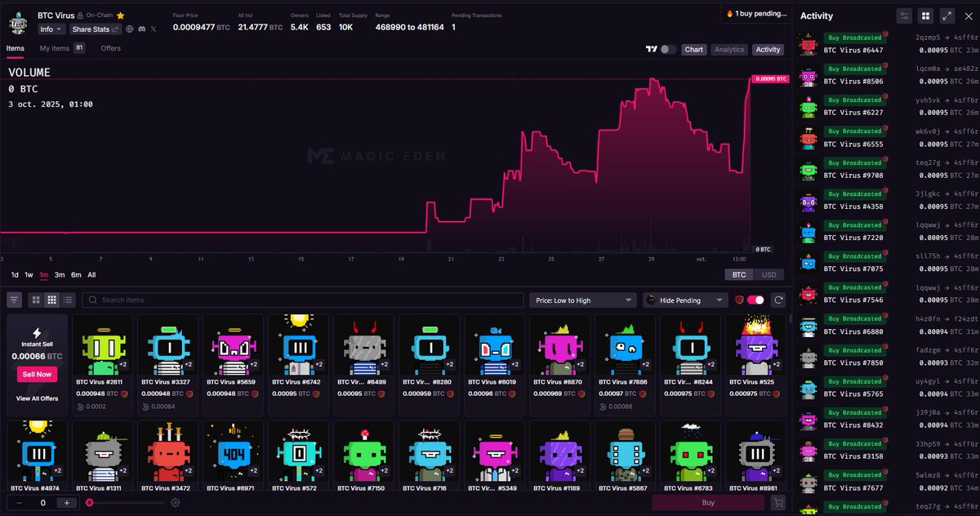Open activity entry for BTC Virus #8432

tap(889, 419)
